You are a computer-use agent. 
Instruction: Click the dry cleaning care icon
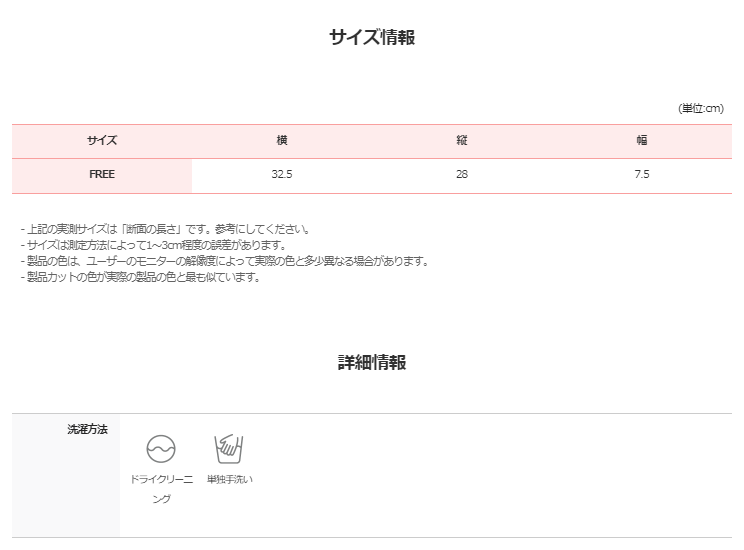coord(161,448)
